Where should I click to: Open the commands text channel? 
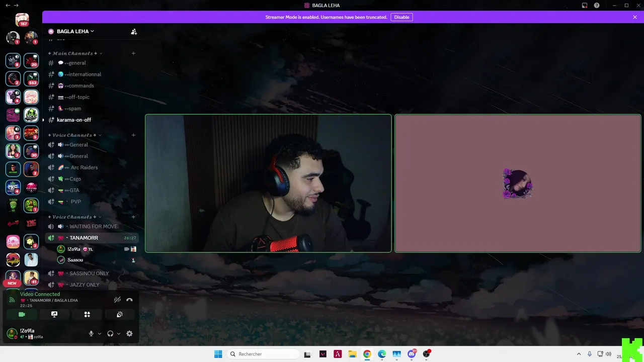coord(92,85)
